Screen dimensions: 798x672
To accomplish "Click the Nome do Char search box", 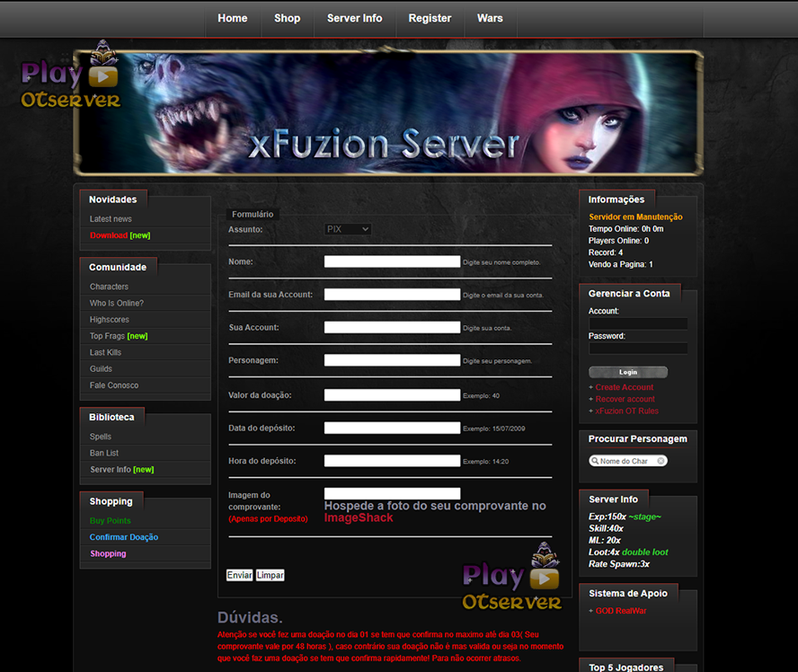I will pyautogui.click(x=628, y=461).
